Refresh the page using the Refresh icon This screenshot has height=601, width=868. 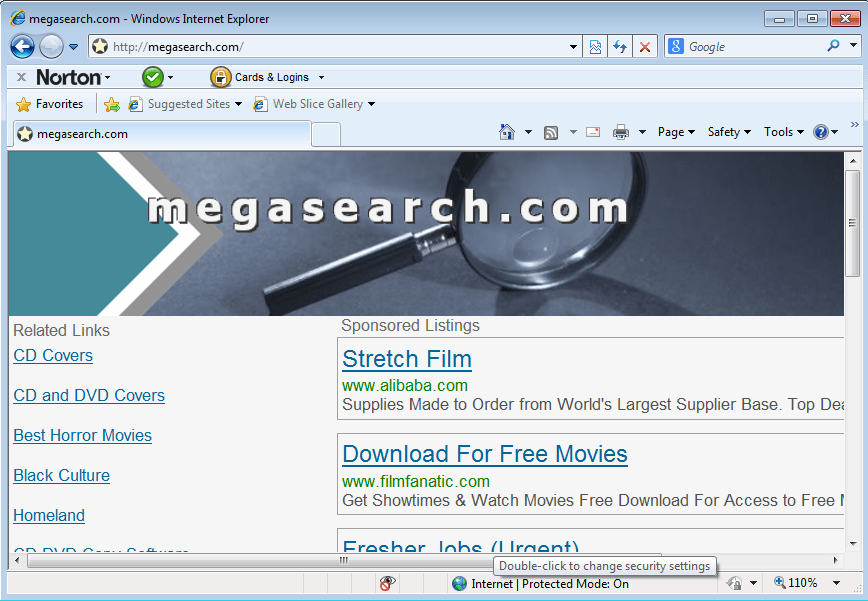point(619,47)
